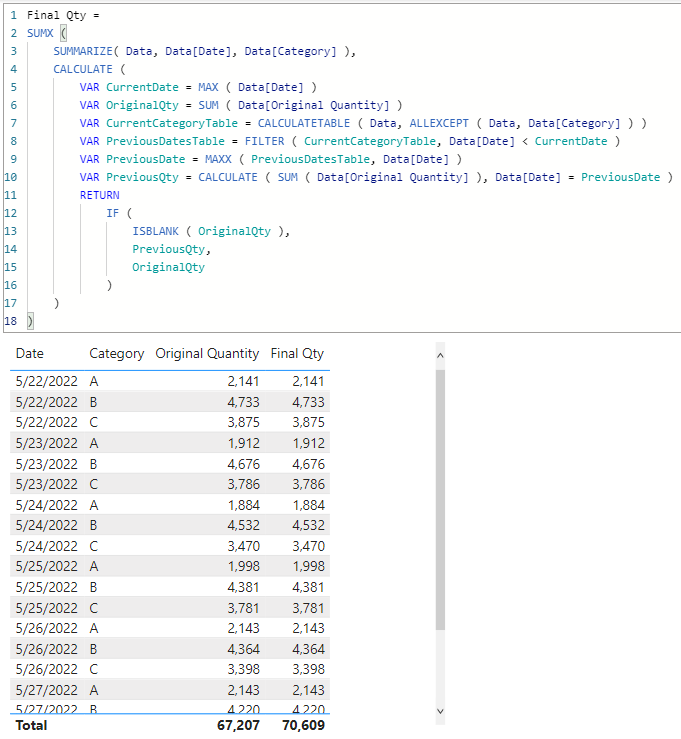Click the SUMMARIZE function on line 3
The image size is (681, 739).
click(x=83, y=51)
